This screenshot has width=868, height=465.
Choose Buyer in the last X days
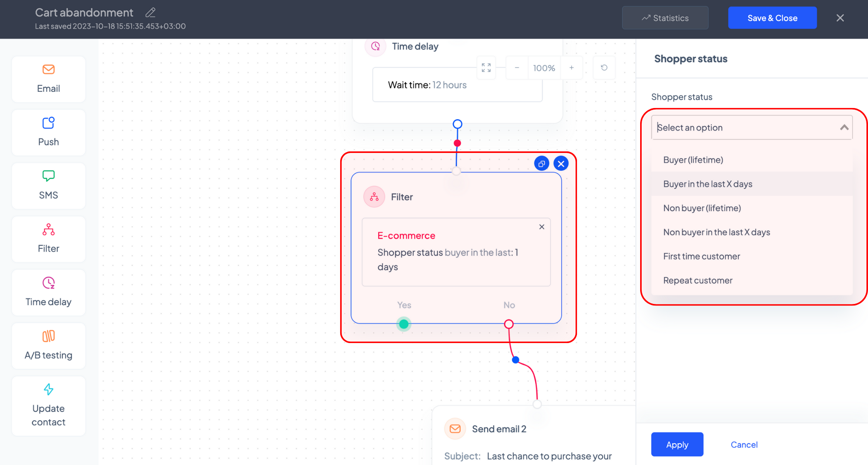click(752, 184)
